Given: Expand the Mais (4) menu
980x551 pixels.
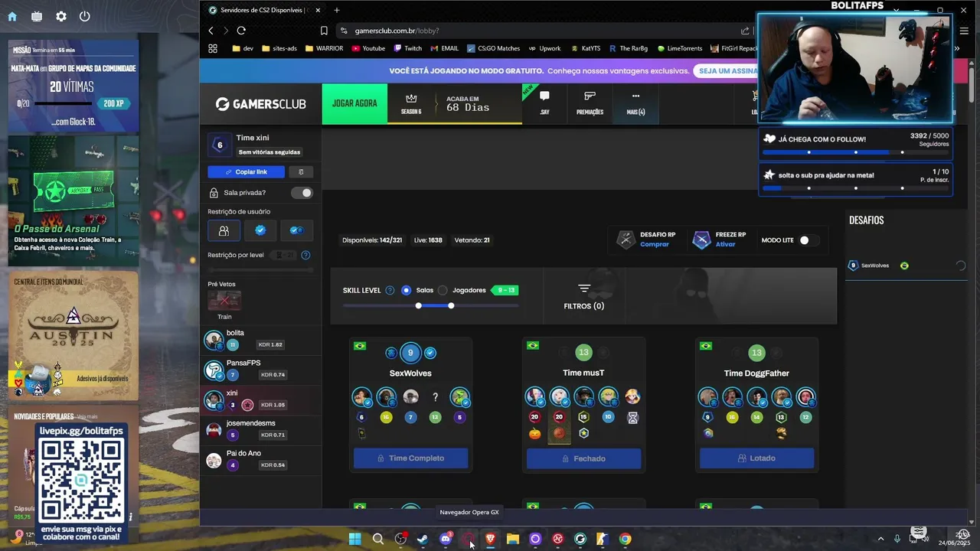Looking at the screenshot, I should coord(635,103).
